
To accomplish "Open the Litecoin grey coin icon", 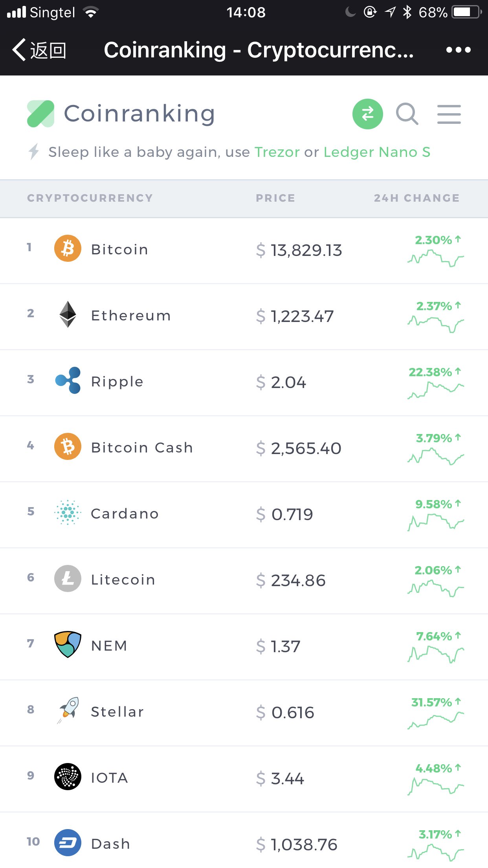I will pyautogui.click(x=68, y=579).
